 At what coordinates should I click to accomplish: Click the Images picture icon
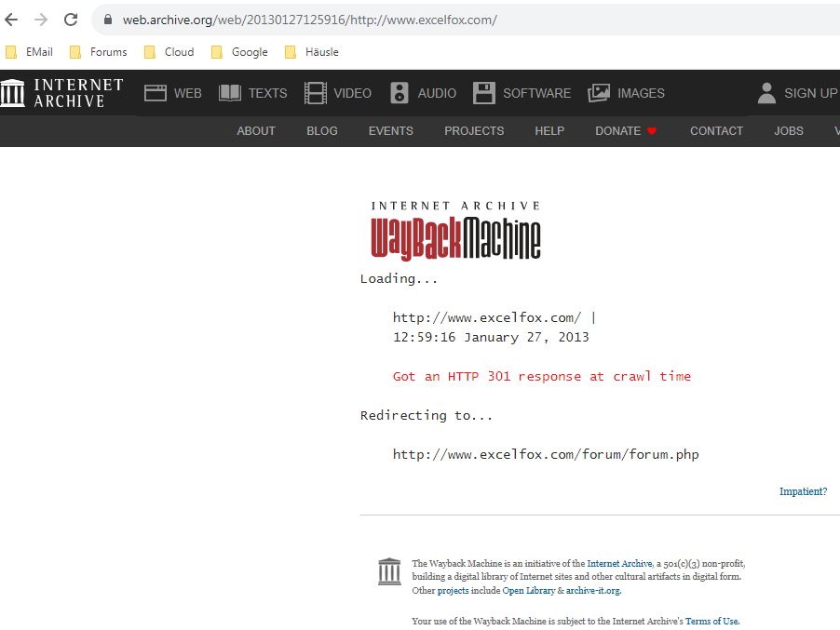click(x=599, y=93)
